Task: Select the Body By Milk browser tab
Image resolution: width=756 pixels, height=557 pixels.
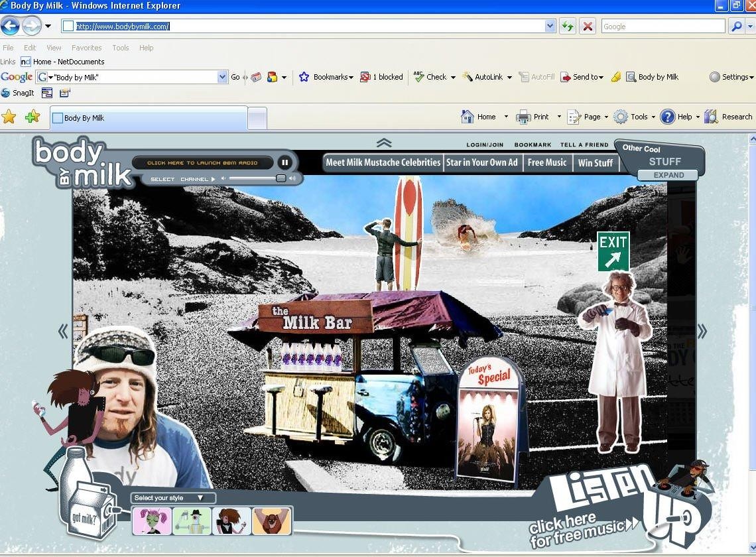Action: click(149, 117)
